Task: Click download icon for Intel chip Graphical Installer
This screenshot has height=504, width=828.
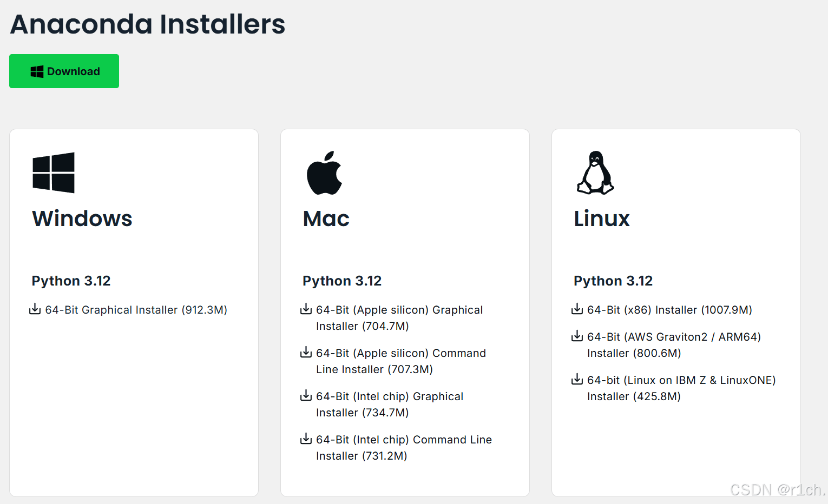Action: (306, 395)
